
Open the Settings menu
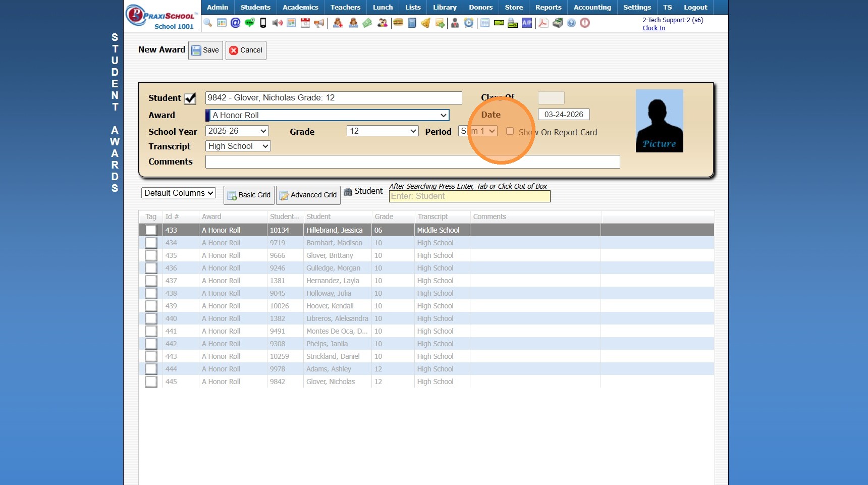coord(637,7)
